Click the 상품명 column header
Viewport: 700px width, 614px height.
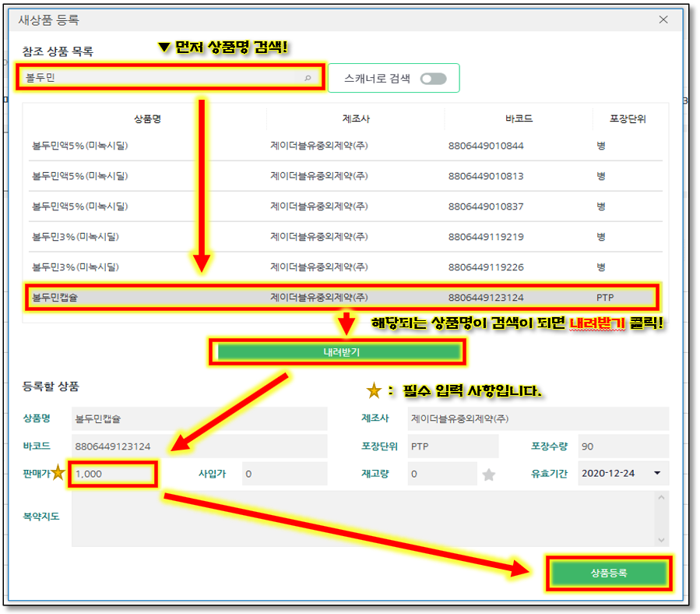pyautogui.click(x=146, y=119)
